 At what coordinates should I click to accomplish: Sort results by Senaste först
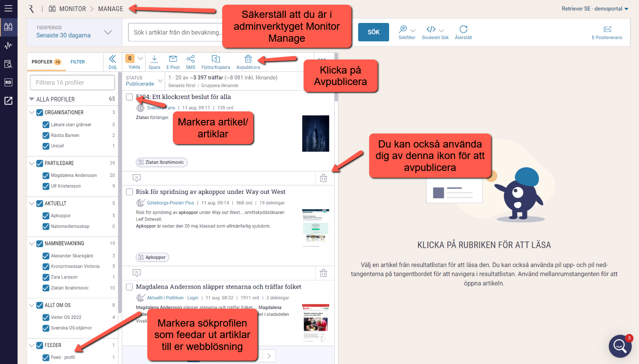point(182,85)
